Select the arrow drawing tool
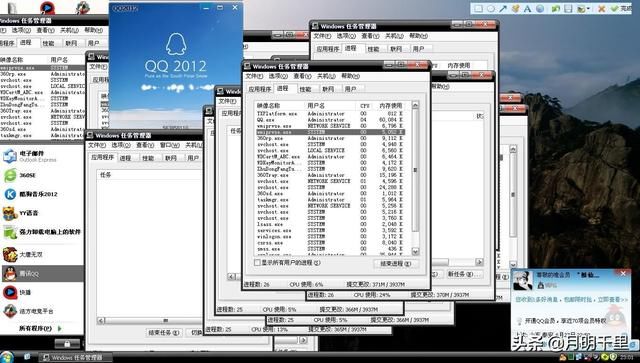The height and width of the screenshot is (363, 640). coord(503,8)
